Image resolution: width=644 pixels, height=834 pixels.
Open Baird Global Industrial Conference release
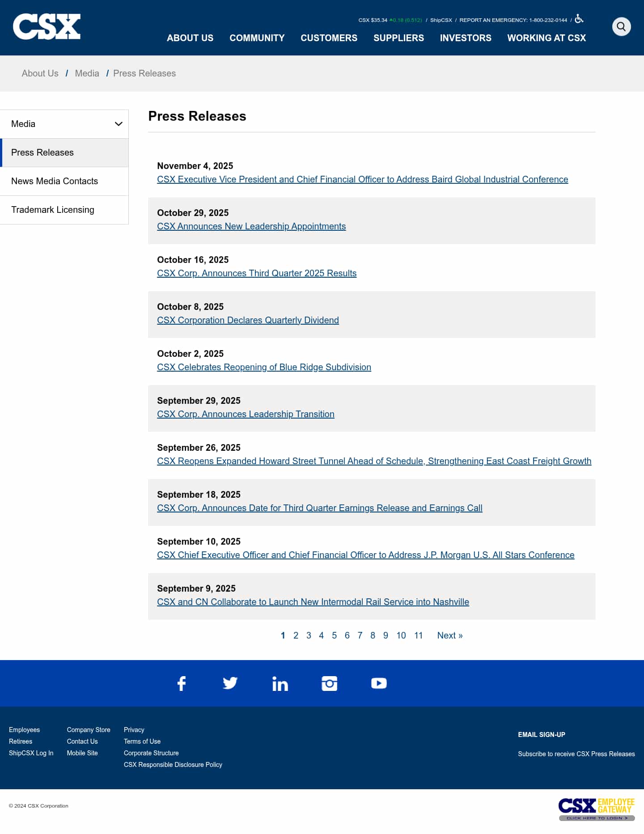pyautogui.click(x=363, y=179)
